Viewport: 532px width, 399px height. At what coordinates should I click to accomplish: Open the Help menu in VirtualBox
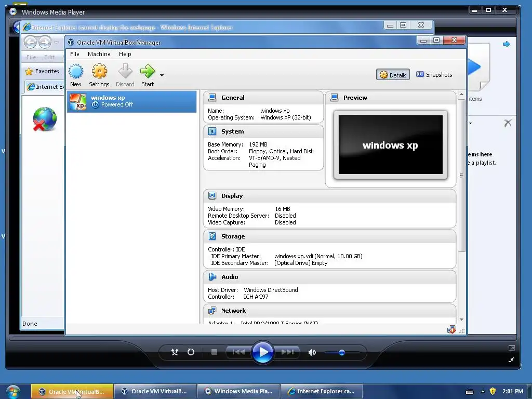[x=125, y=54]
